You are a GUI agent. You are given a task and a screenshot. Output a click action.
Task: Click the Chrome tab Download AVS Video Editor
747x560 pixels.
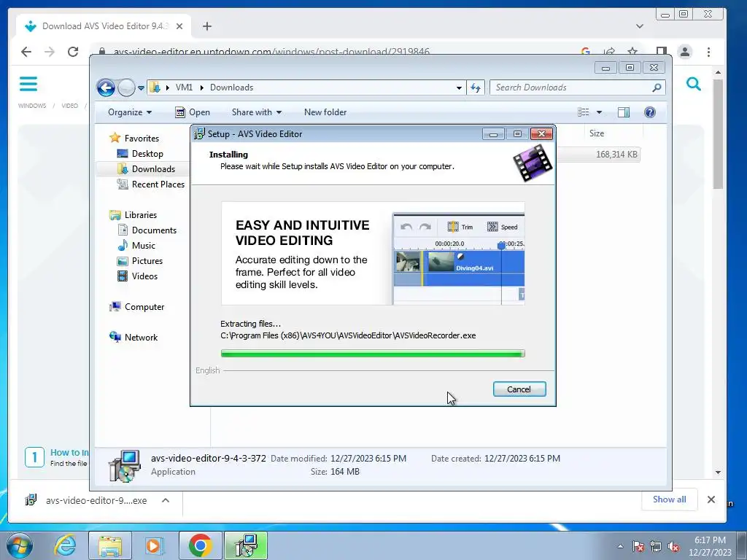[x=104, y=26]
